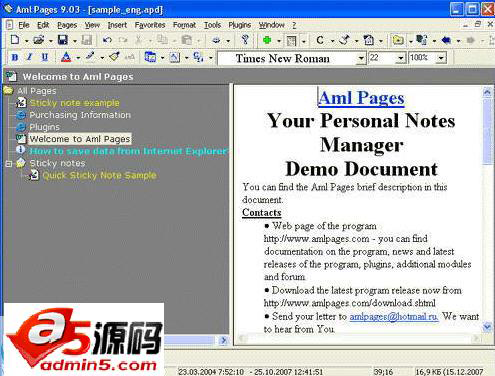Open the Times New Roman font dropdown
The height and width of the screenshot is (376, 495).
tap(361, 59)
